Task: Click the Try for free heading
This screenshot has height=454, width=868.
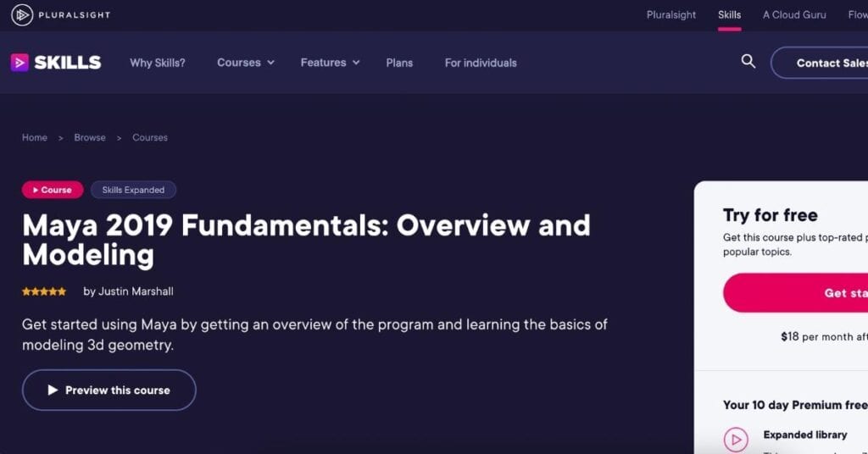Action: pyautogui.click(x=770, y=215)
